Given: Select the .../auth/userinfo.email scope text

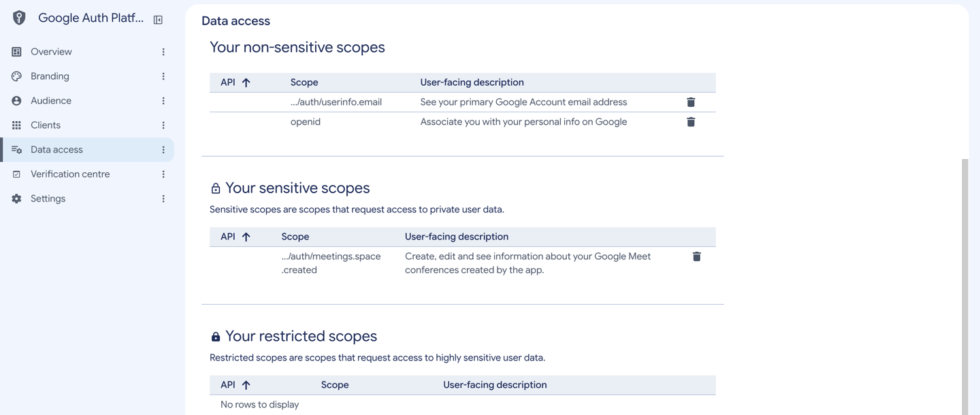Looking at the screenshot, I should [336, 102].
